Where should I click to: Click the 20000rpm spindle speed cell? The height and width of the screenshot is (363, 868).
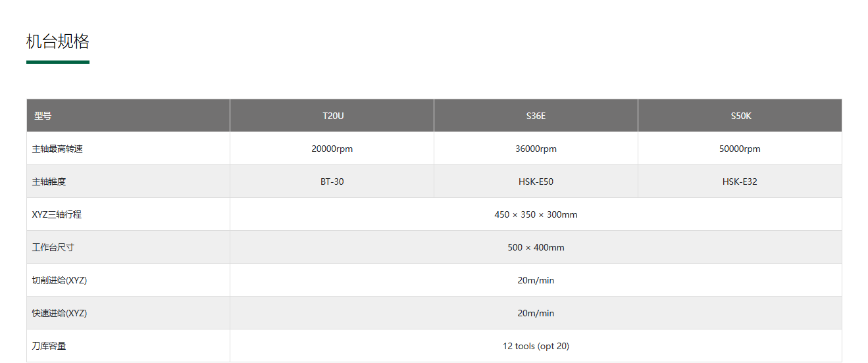tap(332, 149)
